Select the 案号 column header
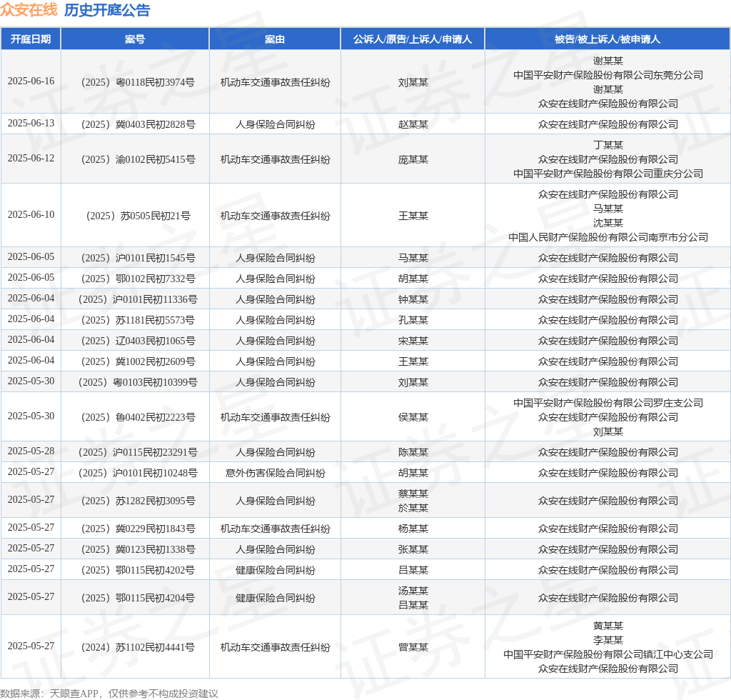 click(135, 39)
